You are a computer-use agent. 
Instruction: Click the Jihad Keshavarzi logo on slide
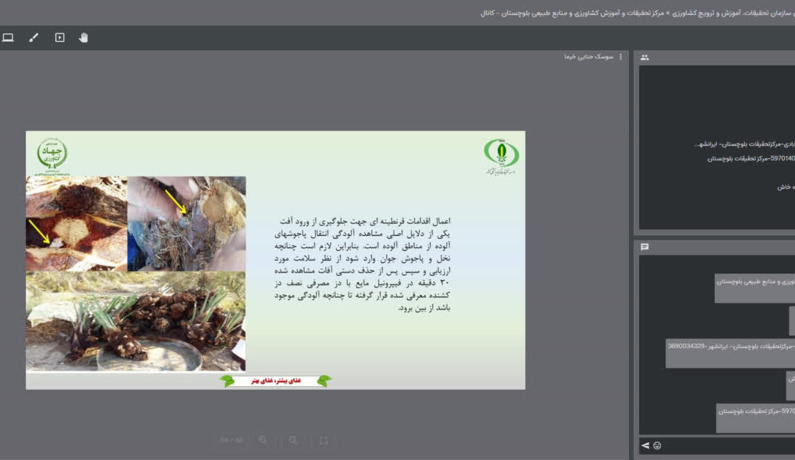click(52, 153)
